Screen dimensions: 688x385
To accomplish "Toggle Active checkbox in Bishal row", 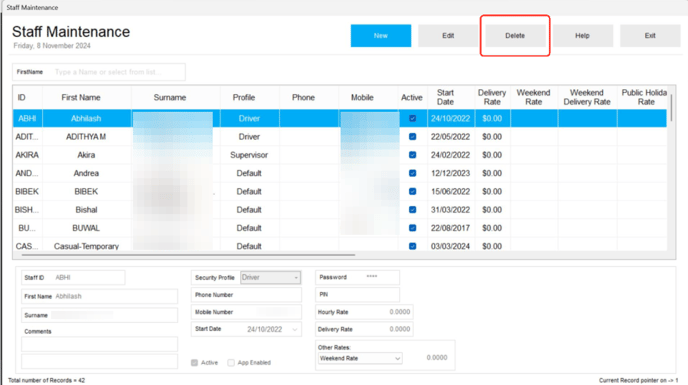I will [x=412, y=210].
